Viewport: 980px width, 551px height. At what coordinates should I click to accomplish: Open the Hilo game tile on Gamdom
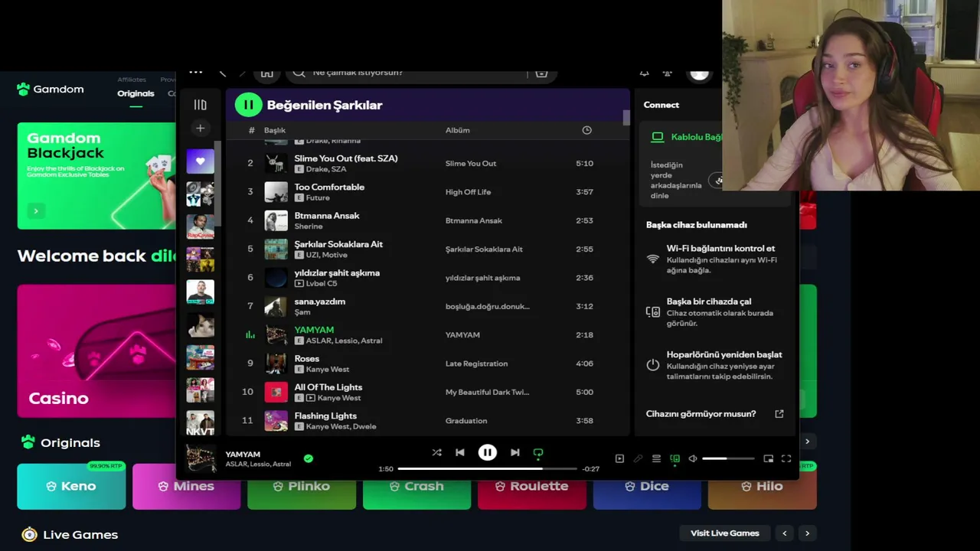763,486
